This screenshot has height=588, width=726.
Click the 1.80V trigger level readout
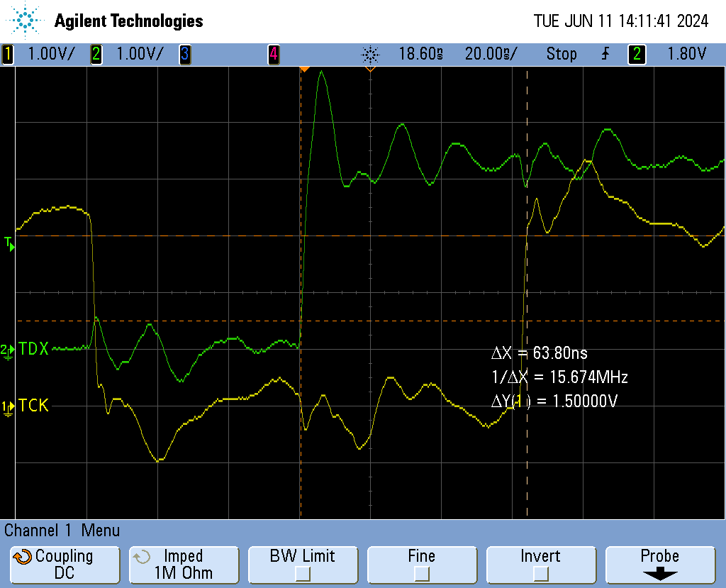pyautogui.click(x=686, y=54)
